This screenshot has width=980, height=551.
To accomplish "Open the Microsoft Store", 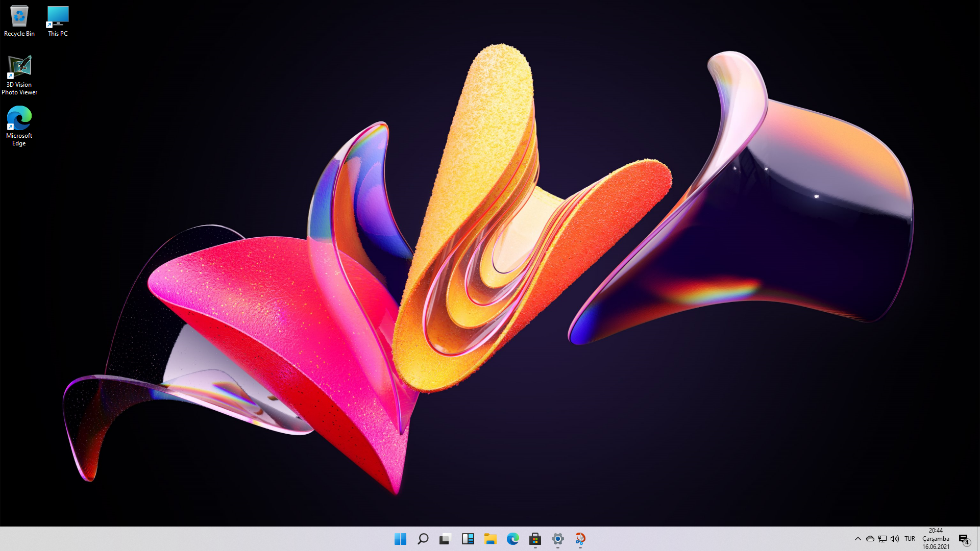I will coord(535,539).
